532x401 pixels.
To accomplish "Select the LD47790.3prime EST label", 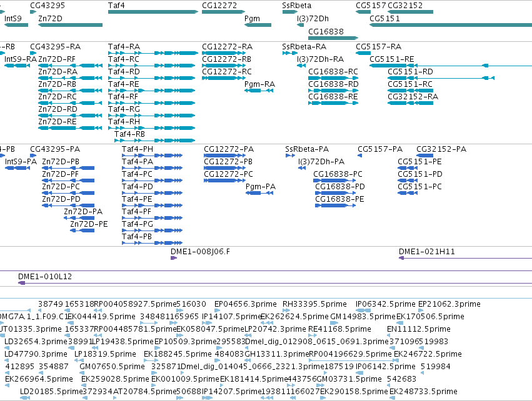I will tap(36, 354).
